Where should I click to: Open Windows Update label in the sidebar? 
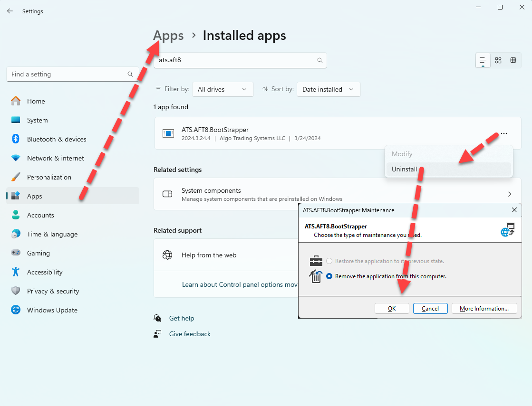click(52, 310)
